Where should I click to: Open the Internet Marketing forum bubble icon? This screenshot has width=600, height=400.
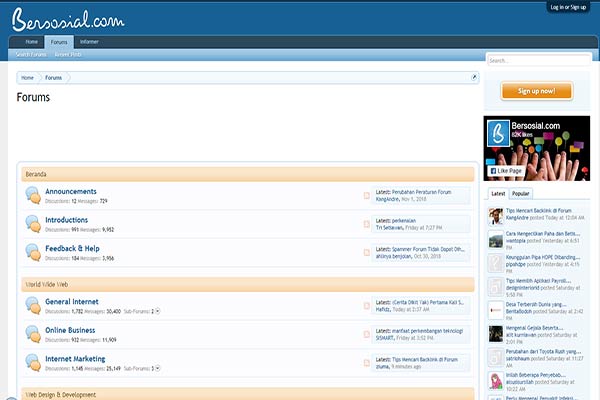33,363
